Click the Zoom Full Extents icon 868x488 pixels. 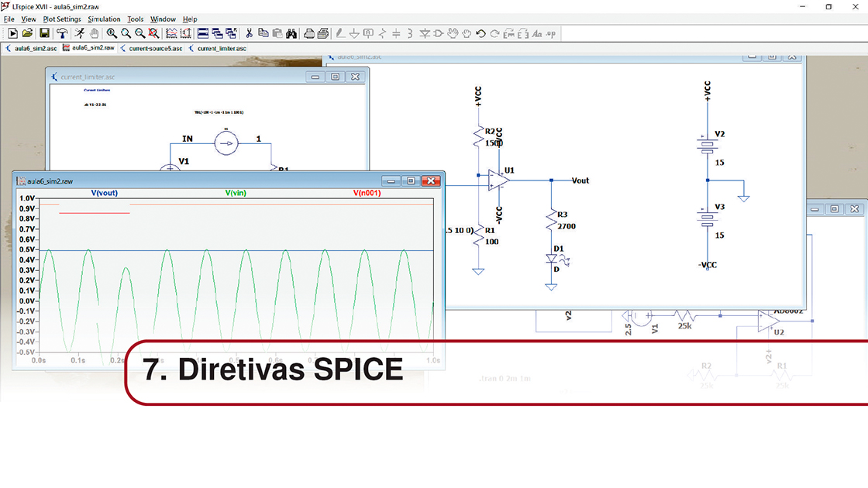[154, 34]
